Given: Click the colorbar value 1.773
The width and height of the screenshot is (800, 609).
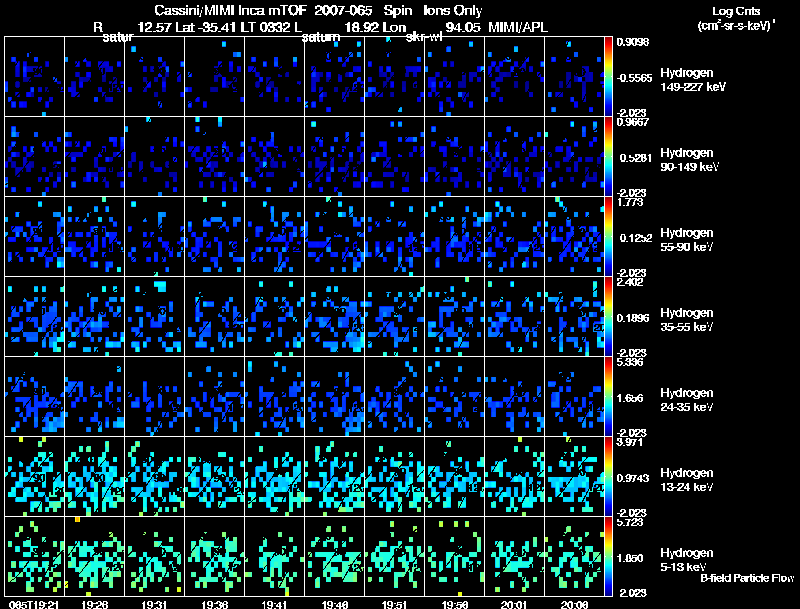Looking at the screenshot, I should [630, 202].
